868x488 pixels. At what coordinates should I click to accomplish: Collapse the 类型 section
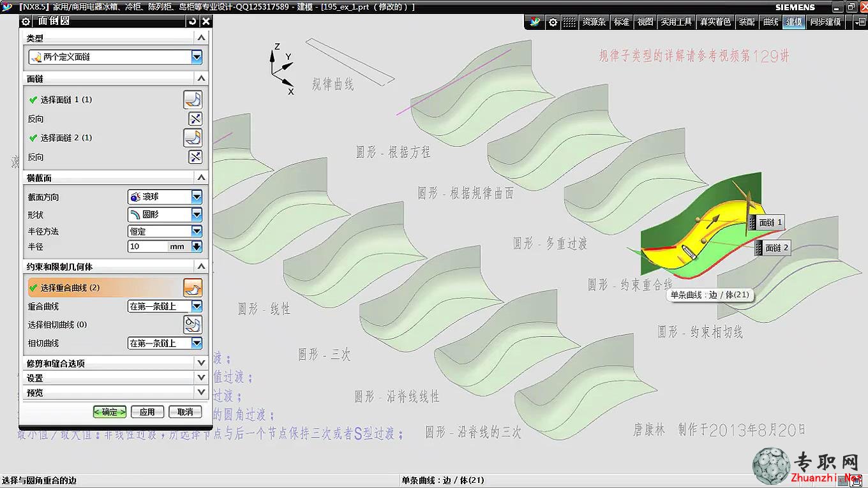point(202,38)
